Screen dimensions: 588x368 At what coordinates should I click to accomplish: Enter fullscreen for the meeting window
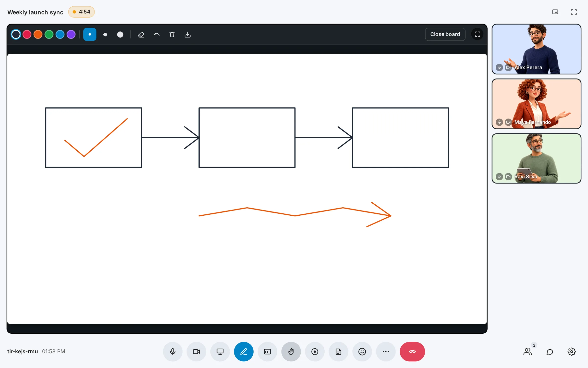point(574,12)
